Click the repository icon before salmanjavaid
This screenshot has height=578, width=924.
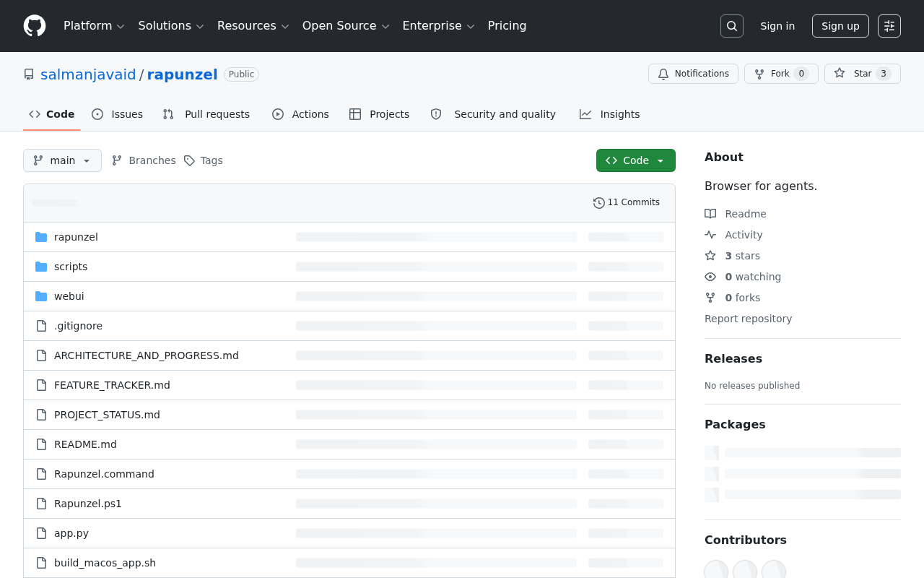pos(29,74)
